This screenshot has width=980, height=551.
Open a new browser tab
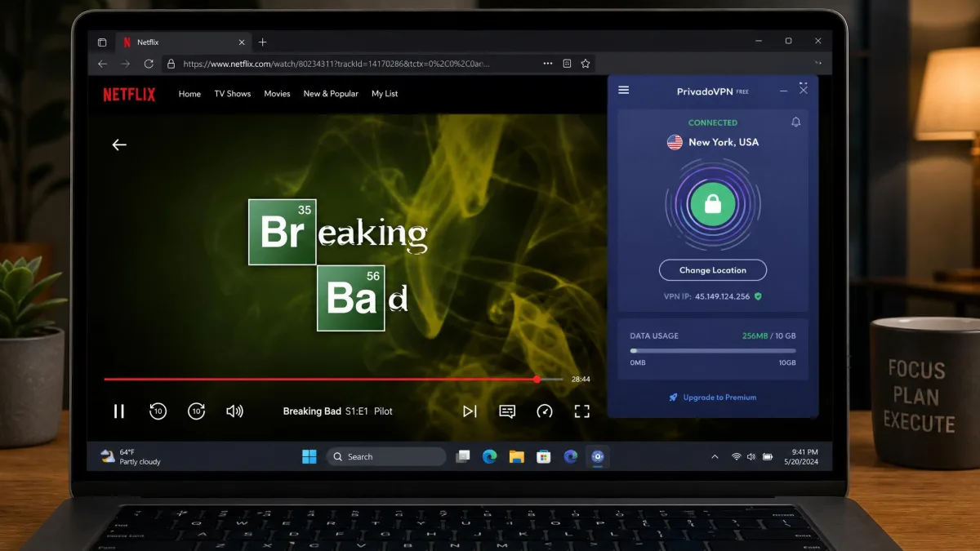262,42
